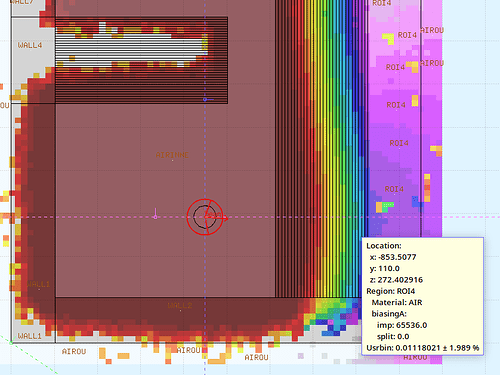Select the 'Region: ROI4' tooltip line
Viewport: 500px width, 375px height.
tap(391, 291)
